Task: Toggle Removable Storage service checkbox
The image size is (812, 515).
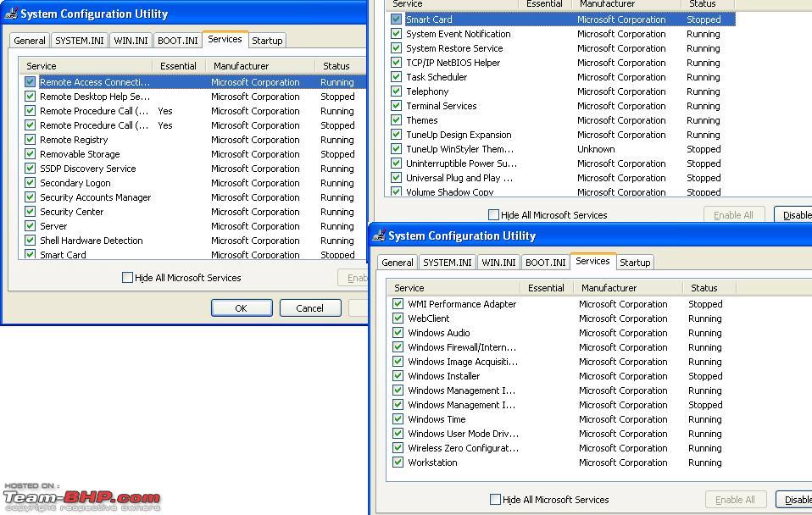Action: 30,154
